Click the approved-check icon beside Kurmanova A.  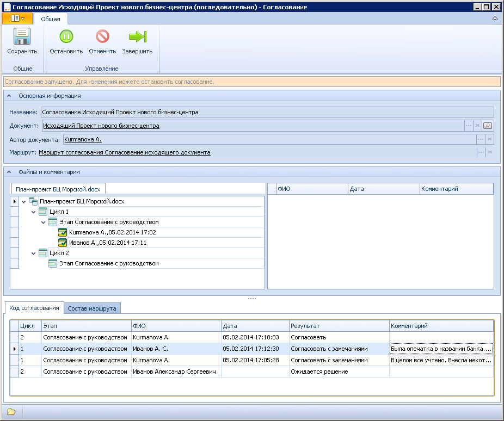coord(63,232)
